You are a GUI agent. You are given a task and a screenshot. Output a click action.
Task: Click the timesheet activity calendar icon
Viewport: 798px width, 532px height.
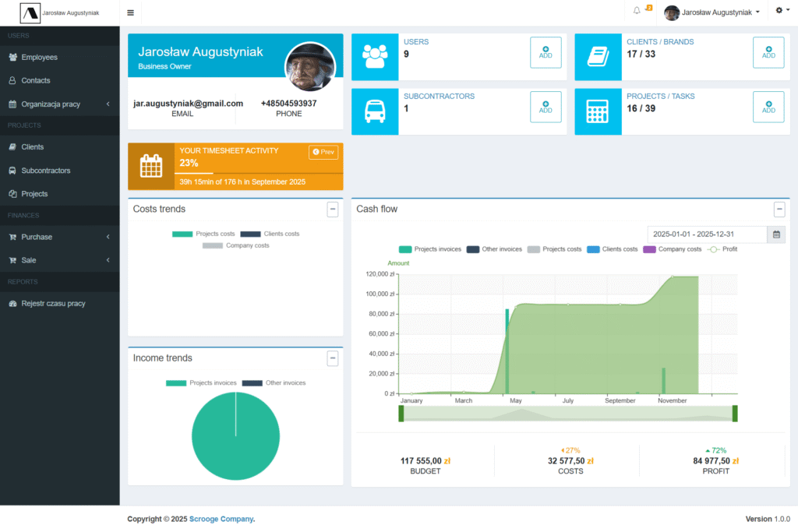(151, 166)
